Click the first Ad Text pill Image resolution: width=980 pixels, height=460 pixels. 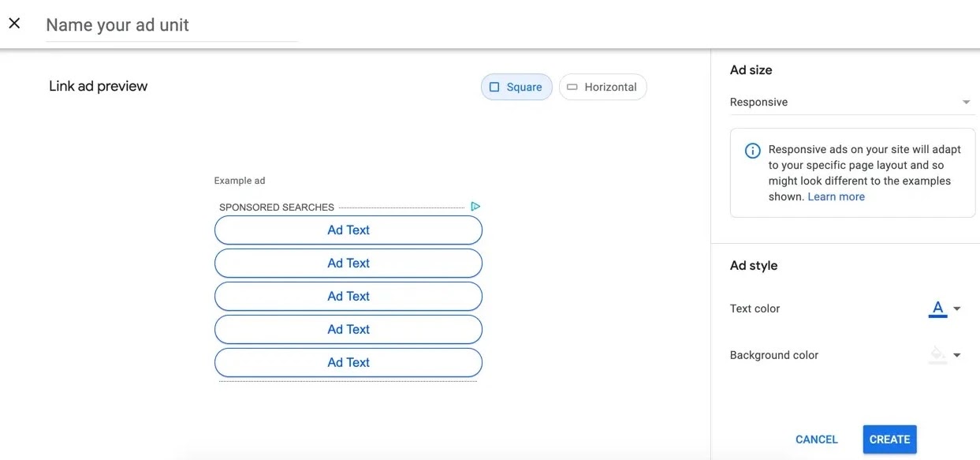point(348,230)
